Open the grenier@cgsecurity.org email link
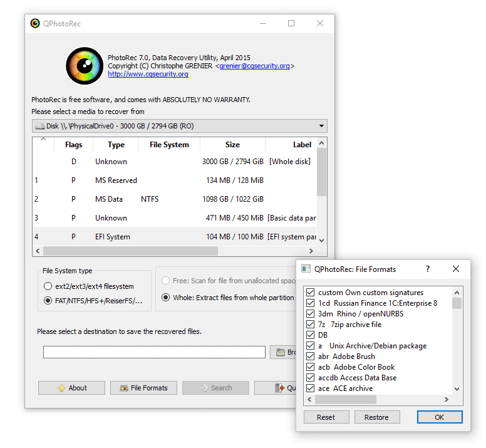The image size is (486, 448). click(254, 66)
